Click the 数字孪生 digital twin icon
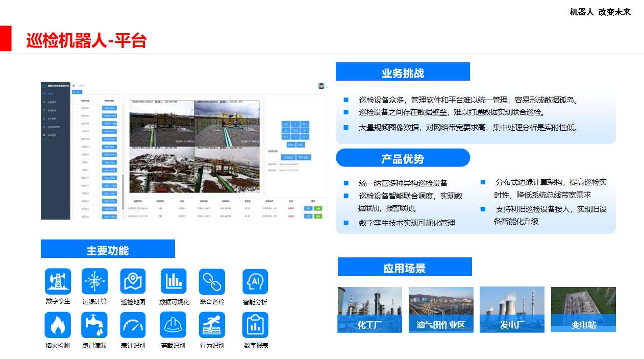The height and width of the screenshot is (359, 644). [58, 281]
